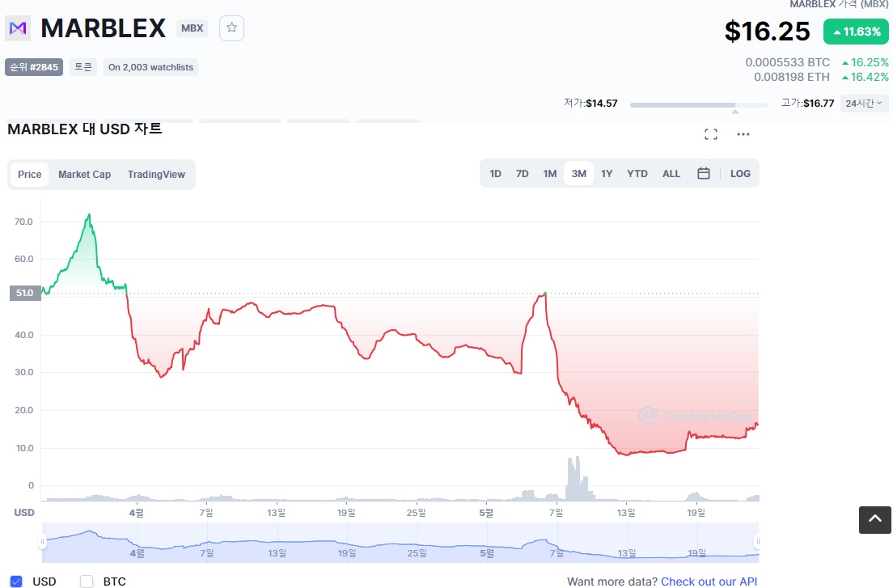Select the ALL time range
This screenshot has width=893, height=588.
pos(671,174)
